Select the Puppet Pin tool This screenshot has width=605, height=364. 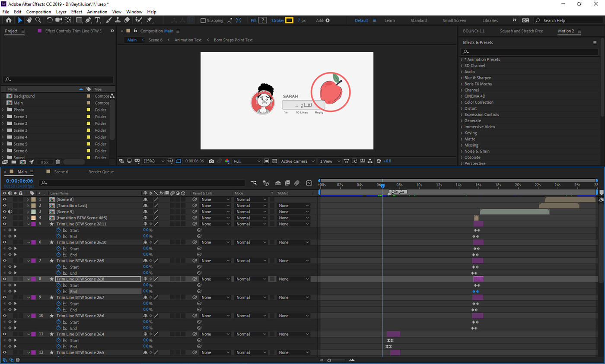[150, 20]
